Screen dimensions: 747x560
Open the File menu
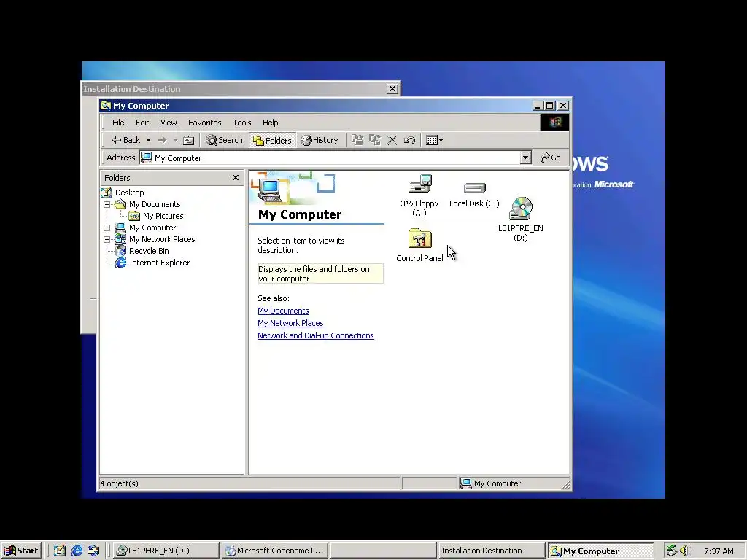118,122
